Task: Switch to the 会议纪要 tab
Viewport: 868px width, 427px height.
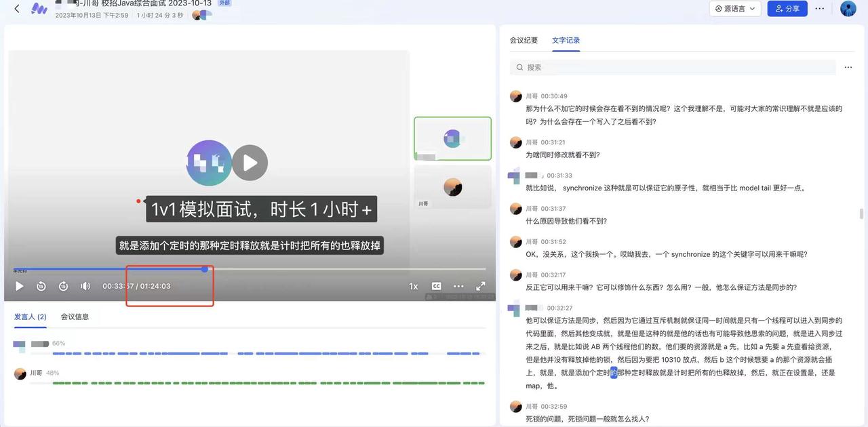Action: (x=524, y=40)
